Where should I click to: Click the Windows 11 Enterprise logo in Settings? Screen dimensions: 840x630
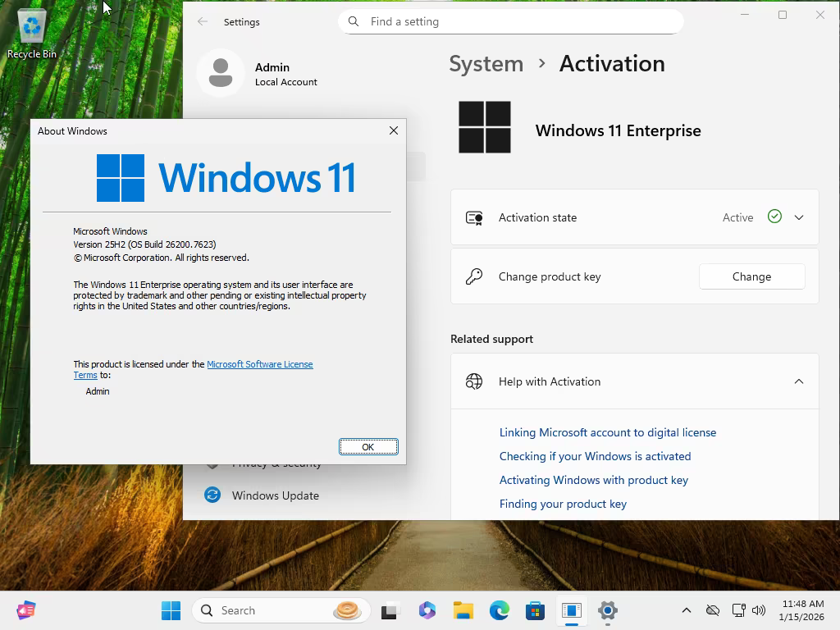pos(485,127)
